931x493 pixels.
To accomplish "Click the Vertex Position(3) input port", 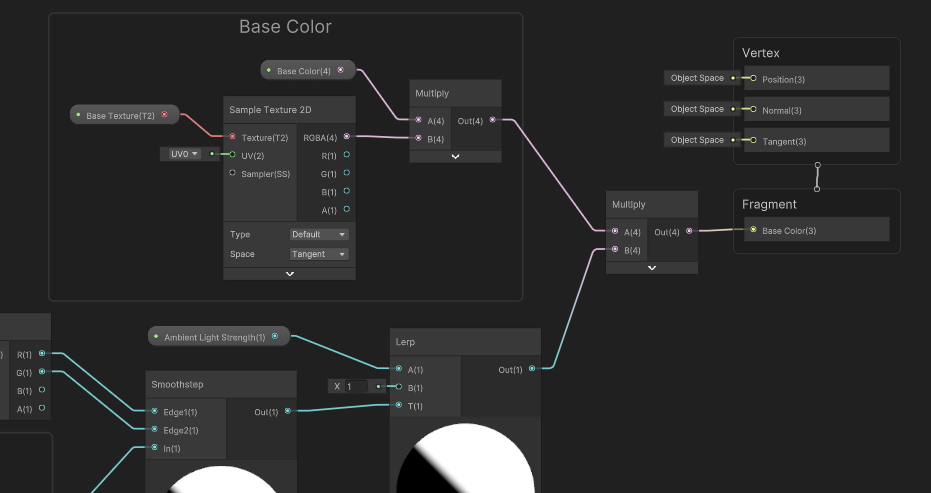I will click(x=753, y=78).
